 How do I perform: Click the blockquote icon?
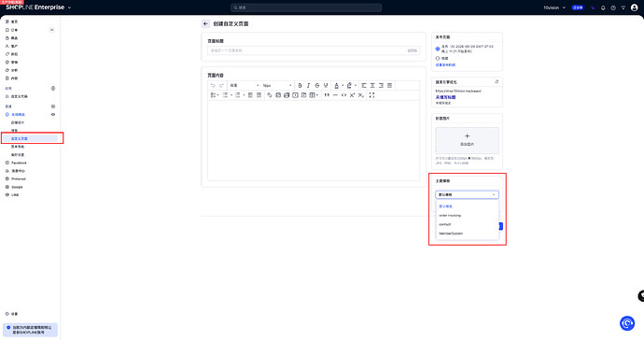click(x=327, y=95)
